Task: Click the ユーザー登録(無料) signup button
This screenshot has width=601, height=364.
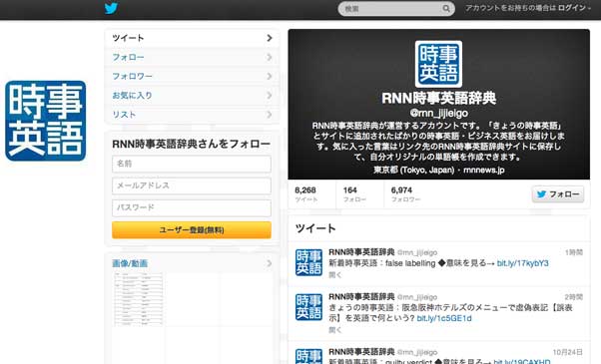Action: pyautogui.click(x=192, y=230)
